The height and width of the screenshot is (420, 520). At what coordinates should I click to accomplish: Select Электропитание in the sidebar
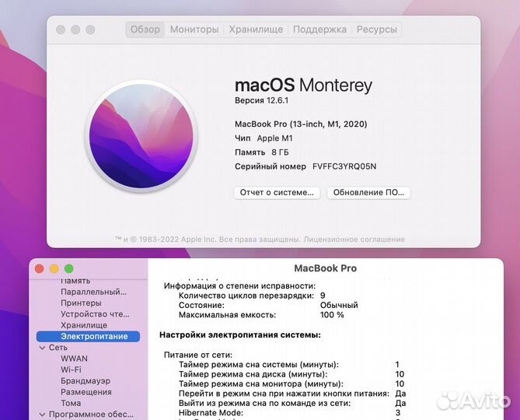[88, 337]
